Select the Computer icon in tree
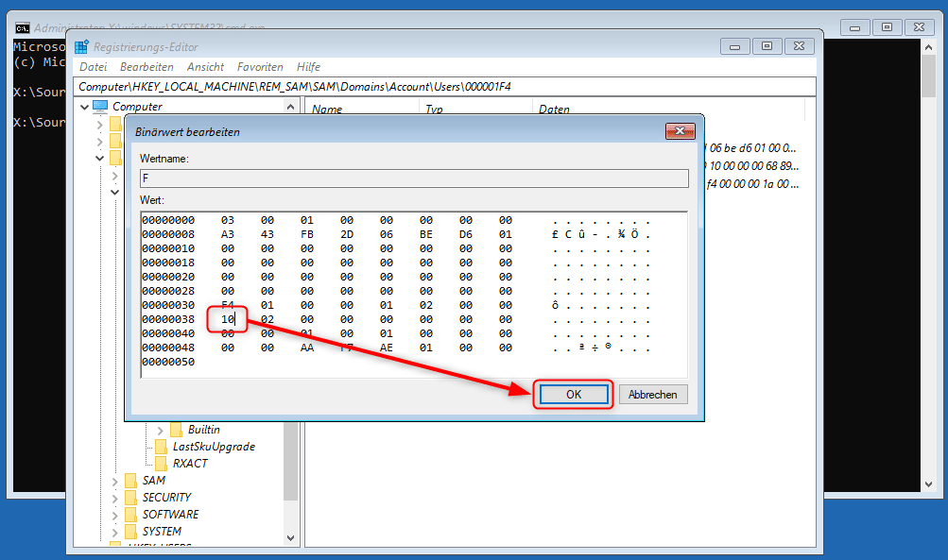948x560 pixels. (x=100, y=107)
